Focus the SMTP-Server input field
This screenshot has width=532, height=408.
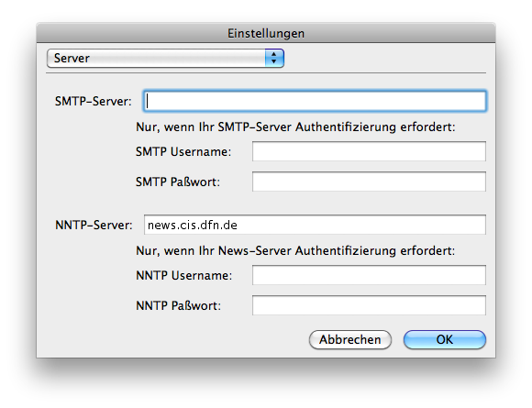315,101
